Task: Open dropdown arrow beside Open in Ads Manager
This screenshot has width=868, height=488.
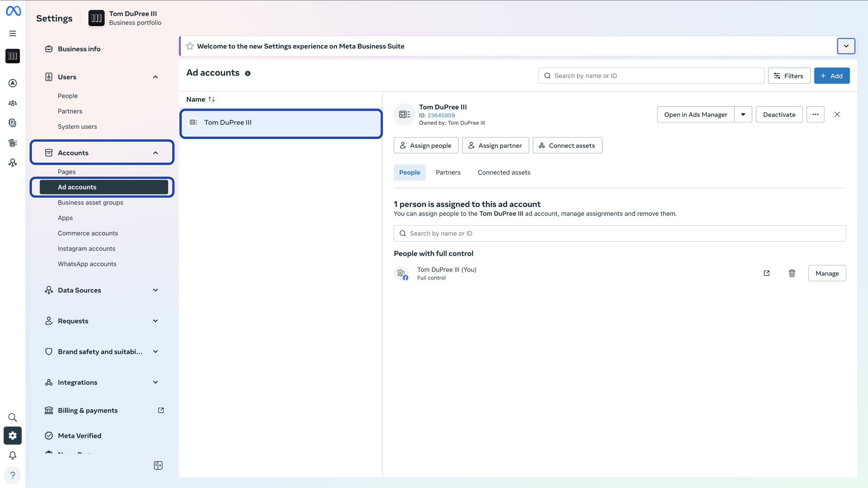Action: point(743,115)
